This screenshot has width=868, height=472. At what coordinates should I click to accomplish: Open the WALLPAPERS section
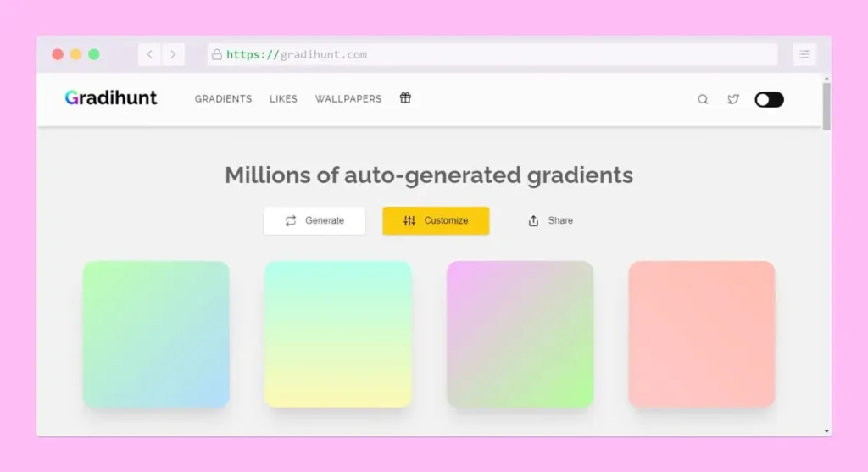tap(348, 99)
